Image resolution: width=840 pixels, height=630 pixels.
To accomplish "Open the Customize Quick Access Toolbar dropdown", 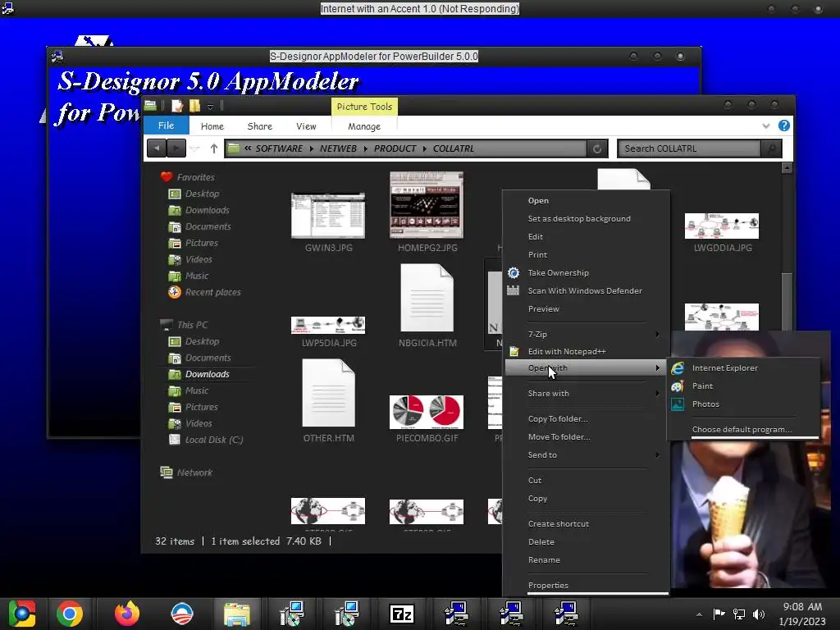I will [x=211, y=107].
